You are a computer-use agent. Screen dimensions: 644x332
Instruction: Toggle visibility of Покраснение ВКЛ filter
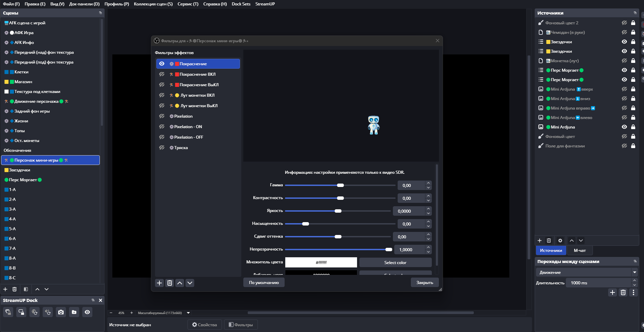pyautogui.click(x=162, y=74)
